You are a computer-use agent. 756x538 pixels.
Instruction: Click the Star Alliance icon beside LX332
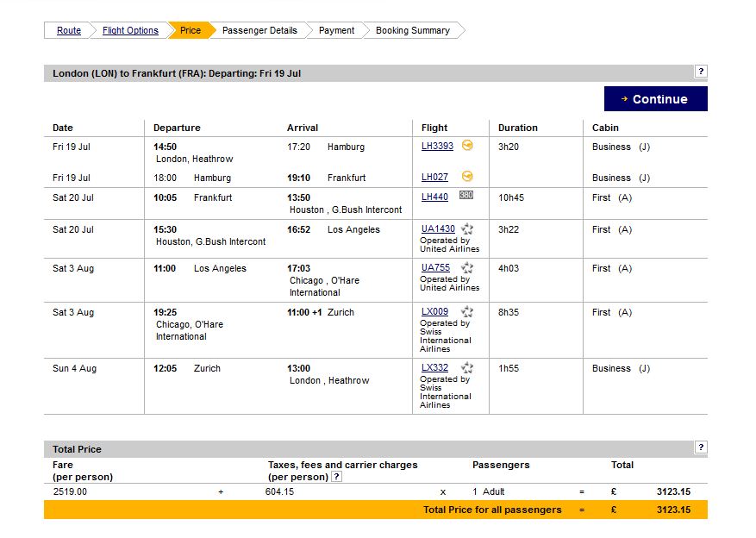pos(467,368)
